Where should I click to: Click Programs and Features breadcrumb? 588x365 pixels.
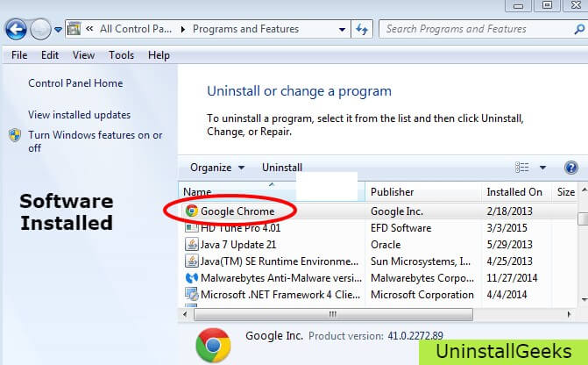[245, 29]
